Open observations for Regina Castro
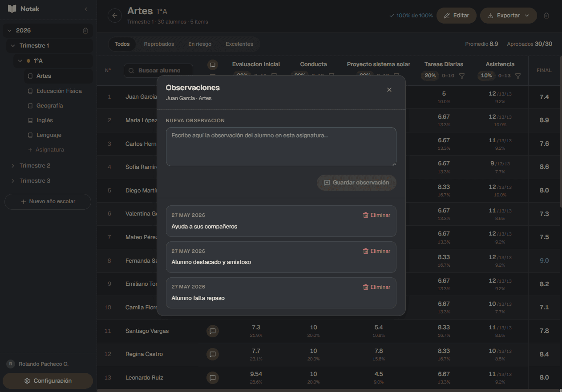 pos(213,354)
